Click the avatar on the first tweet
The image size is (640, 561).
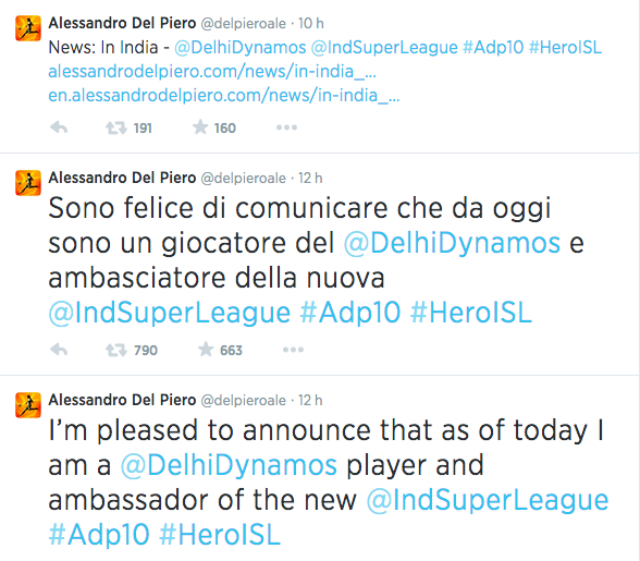(27, 30)
